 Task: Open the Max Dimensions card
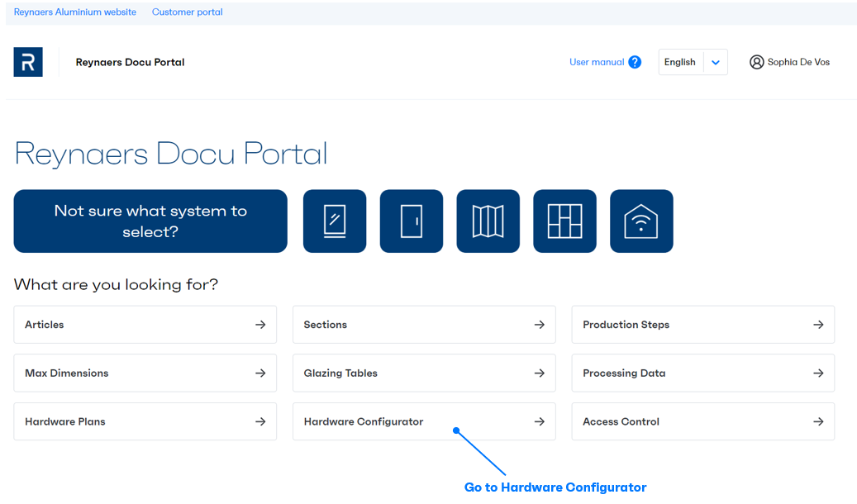145,373
